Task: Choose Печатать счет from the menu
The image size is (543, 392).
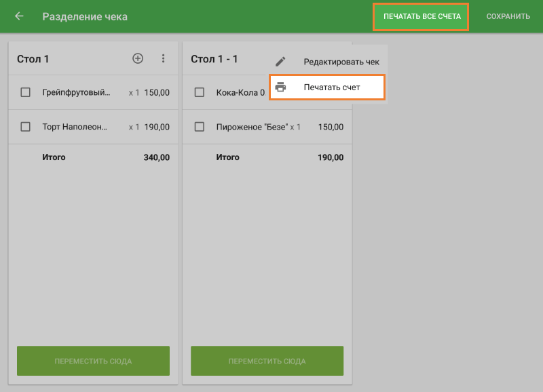Action: [x=332, y=87]
